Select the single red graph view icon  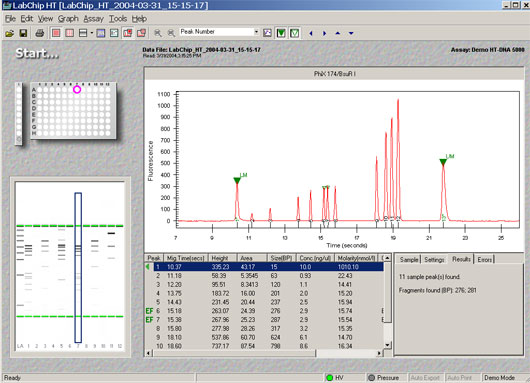(56, 33)
